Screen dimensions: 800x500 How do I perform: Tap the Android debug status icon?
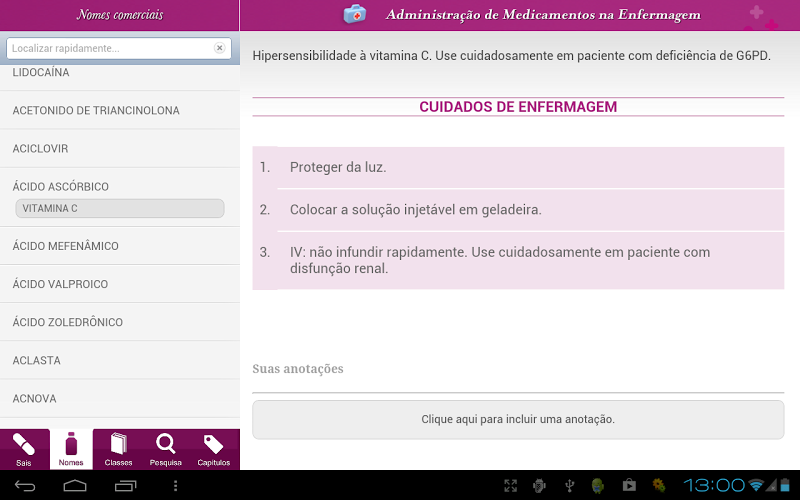click(x=539, y=485)
